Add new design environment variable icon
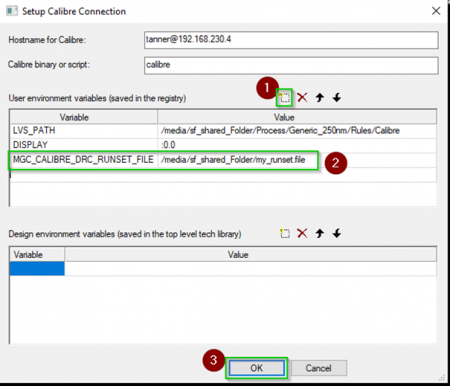Image resolution: width=450 pixels, height=386 pixels. click(x=285, y=233)
